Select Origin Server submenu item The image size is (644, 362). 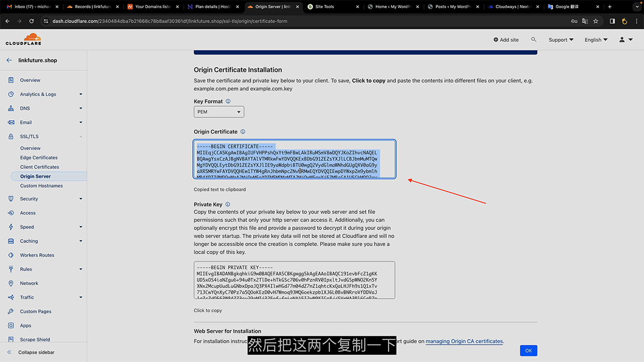tap(35, 176)
